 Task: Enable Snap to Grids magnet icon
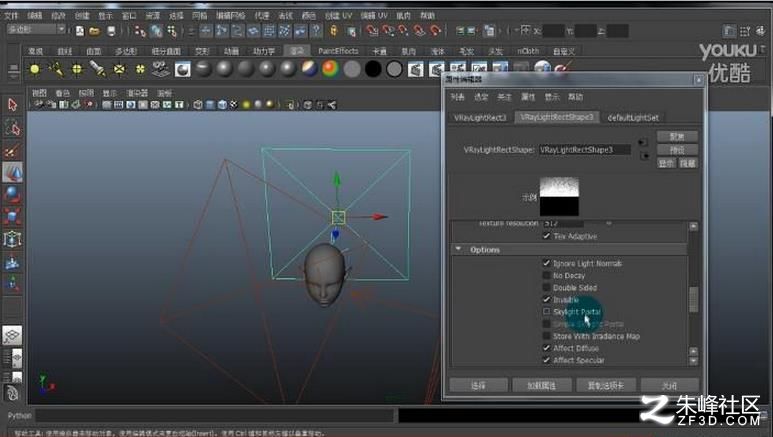tap(372, 31)
